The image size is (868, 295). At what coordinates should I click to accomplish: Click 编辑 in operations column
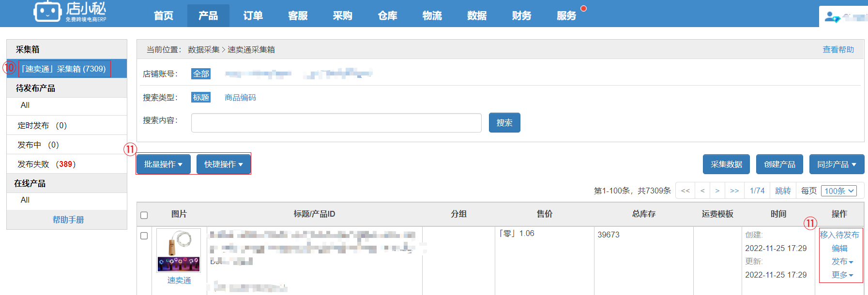pyautogui.click(x=839, y=248)
